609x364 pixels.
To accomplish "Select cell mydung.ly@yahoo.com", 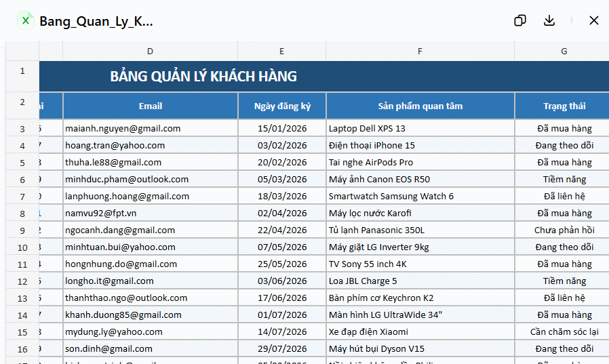I will coord(151,331).
